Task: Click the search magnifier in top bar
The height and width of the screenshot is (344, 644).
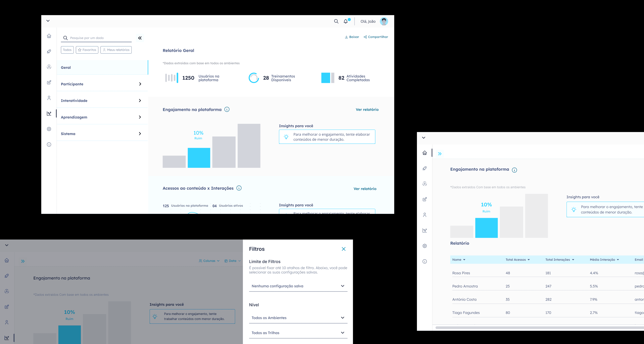Action: [336, 21]
